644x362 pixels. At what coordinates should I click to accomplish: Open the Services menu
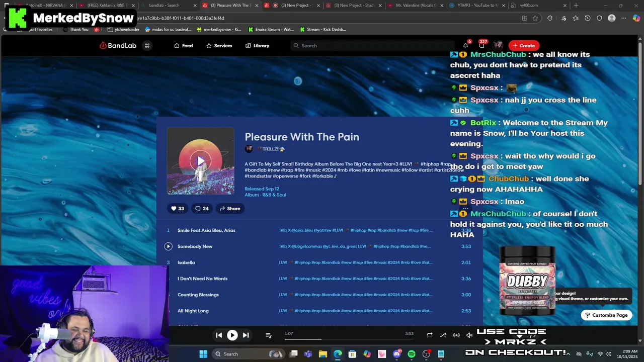[219, 45]
